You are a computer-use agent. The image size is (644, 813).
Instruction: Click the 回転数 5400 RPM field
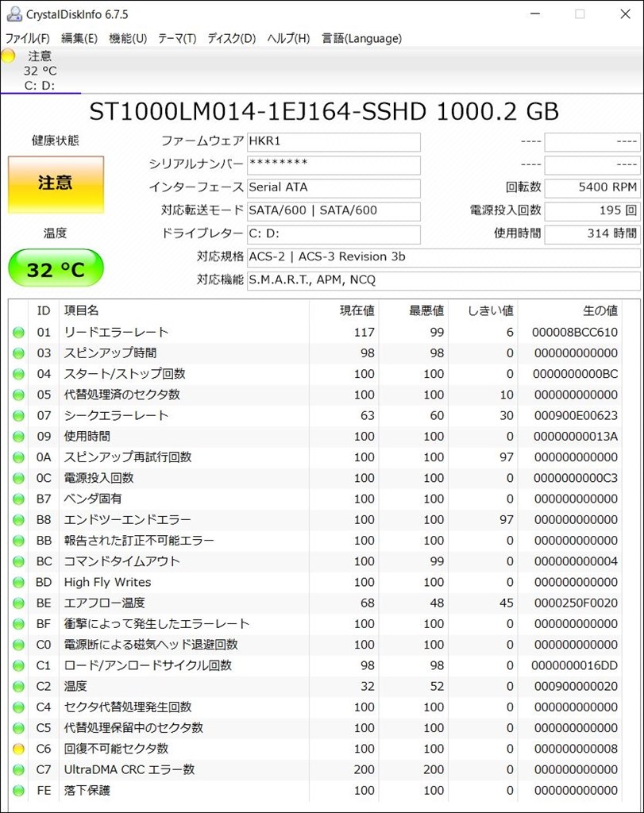click(x=592, y=188)
